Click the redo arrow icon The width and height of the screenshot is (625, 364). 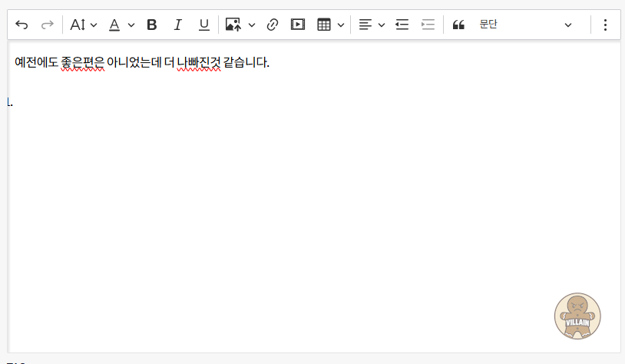(48, 25)
